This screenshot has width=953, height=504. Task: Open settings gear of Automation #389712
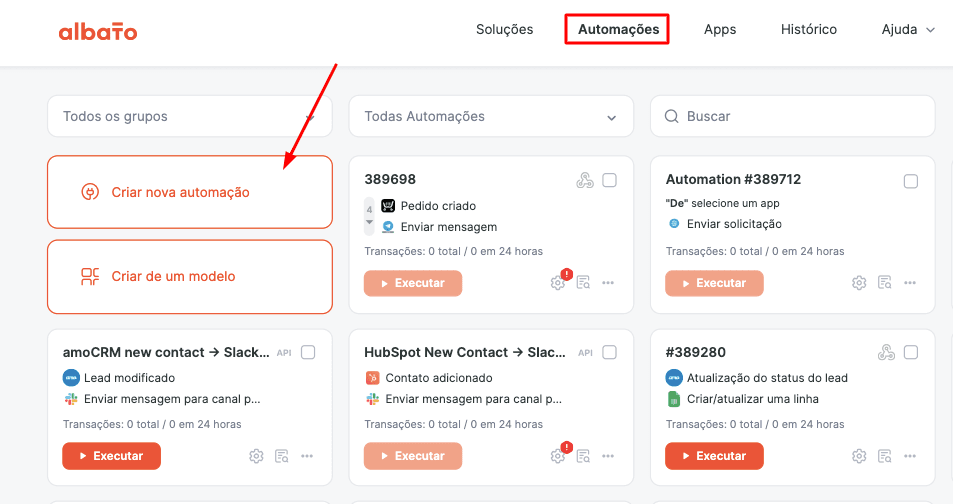pos(859,283)
